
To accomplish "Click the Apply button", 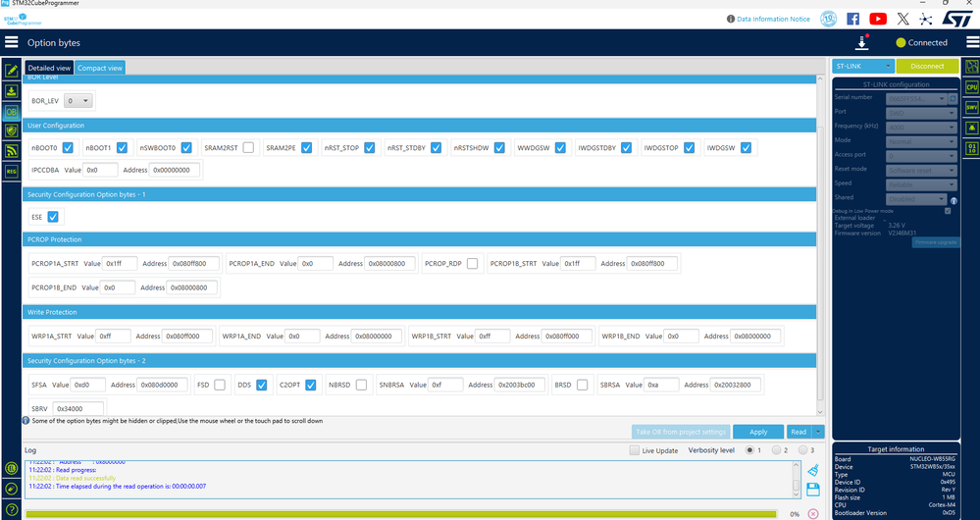I will pos(758,432).
